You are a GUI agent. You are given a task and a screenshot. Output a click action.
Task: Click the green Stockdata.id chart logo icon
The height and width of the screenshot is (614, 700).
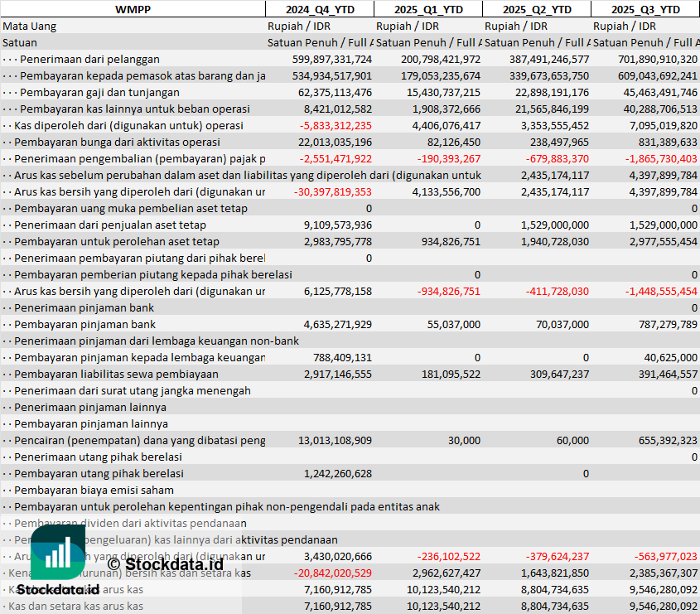[58, 552]
